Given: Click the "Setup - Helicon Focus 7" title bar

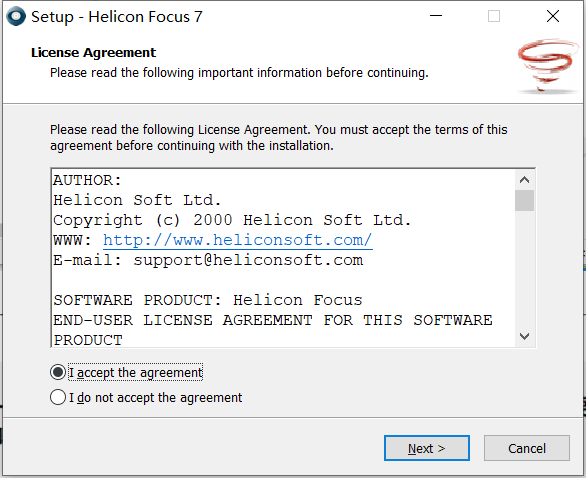Looking at the screenshot, I should 117,17.
